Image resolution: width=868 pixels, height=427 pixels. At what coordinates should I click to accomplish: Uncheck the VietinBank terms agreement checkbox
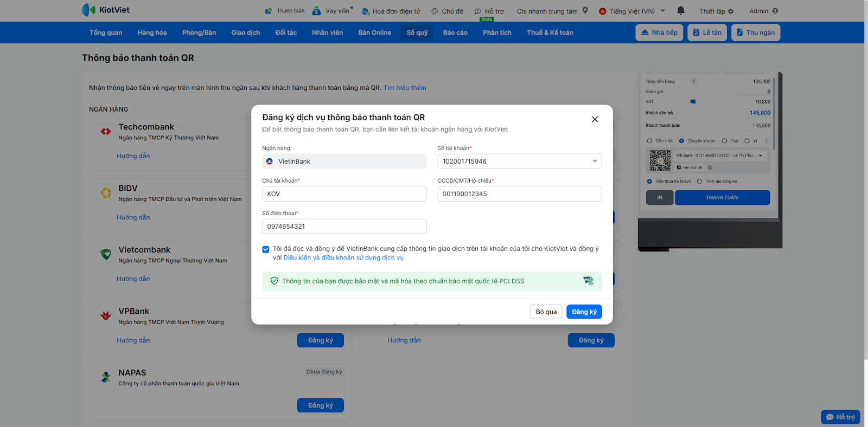[x=266, y=249]
